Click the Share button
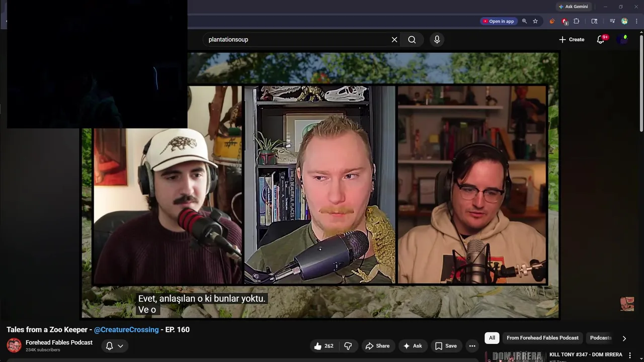Image resolution: width=644 pixels, height=362 pixels. pos(377,346)
